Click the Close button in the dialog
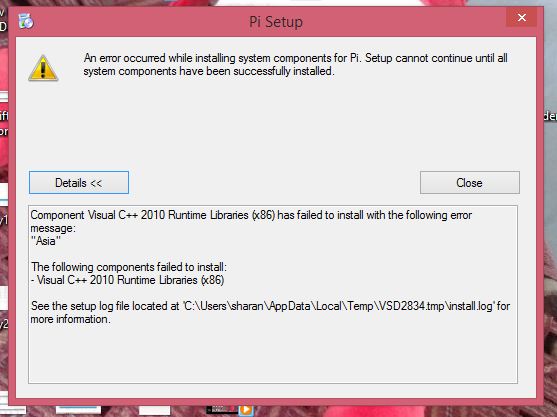Viewport: 557px width, 417px height. coord(470,183)
